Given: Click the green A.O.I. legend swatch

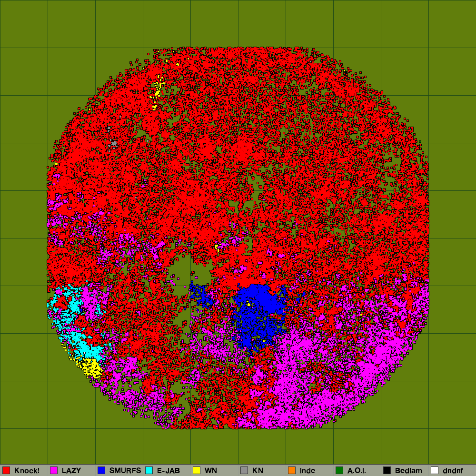Looking at the screenshot, I should pyautogui.click(x=339, y=470).
